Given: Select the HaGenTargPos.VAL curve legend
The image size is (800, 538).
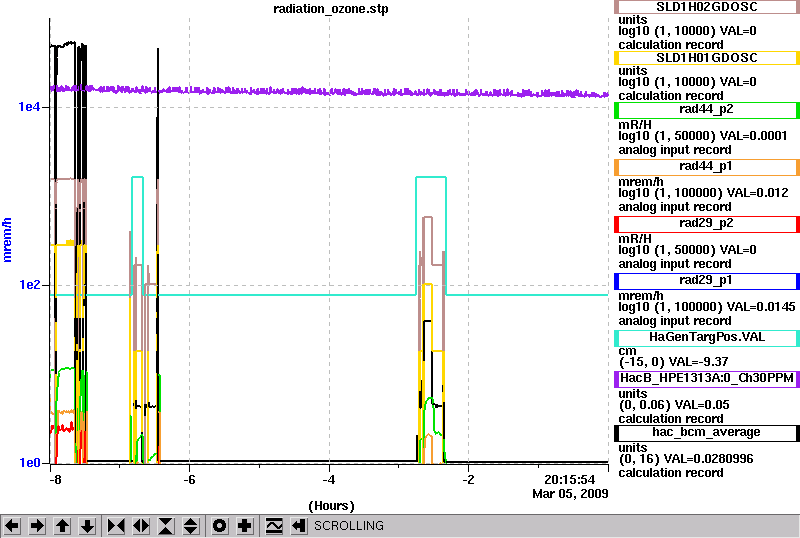Looking at the screenshot, I should [707, 338].
